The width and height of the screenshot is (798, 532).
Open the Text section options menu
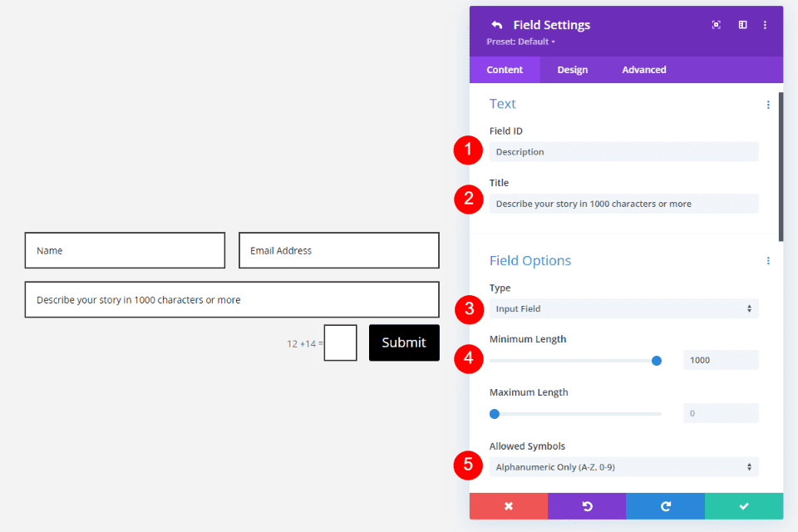coord(768,104)
